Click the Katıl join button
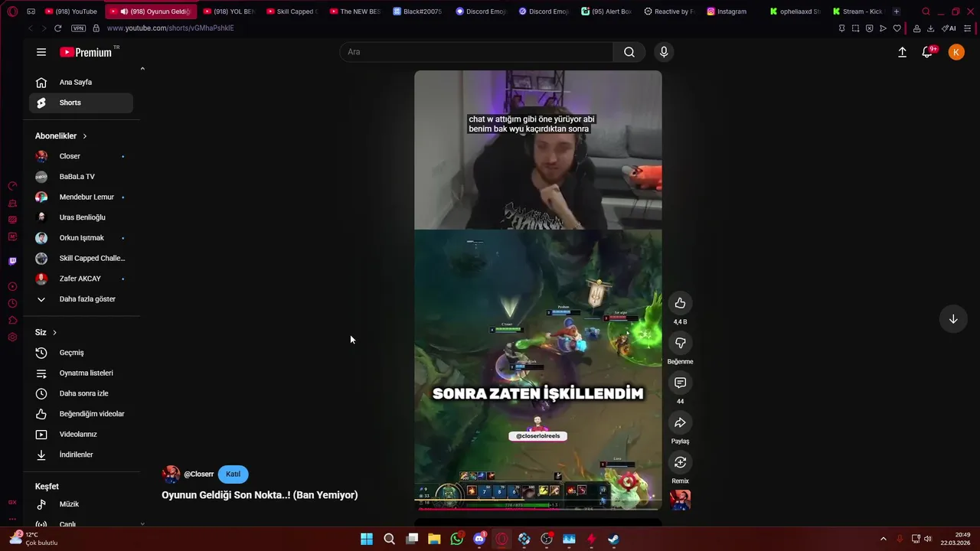This screenshot has height=551, width=980. click(x=233, y=474)
